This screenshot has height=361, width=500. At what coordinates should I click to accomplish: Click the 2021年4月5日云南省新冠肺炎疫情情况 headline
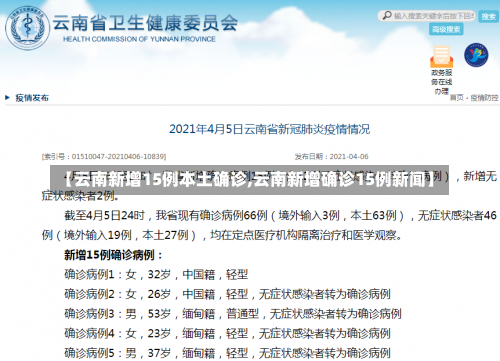click(269, 129)
